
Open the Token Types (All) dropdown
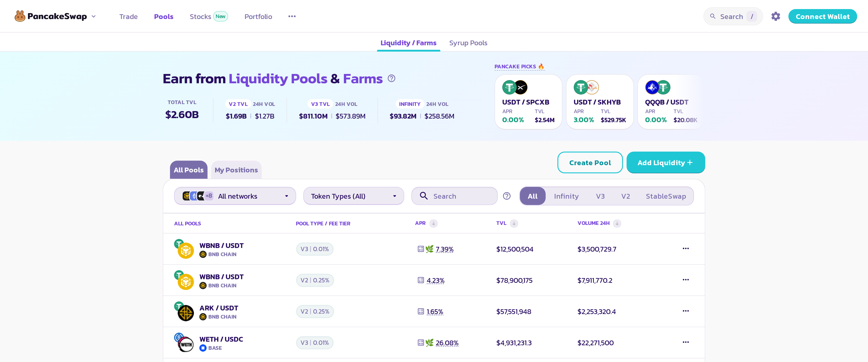(x=354, y=196)
